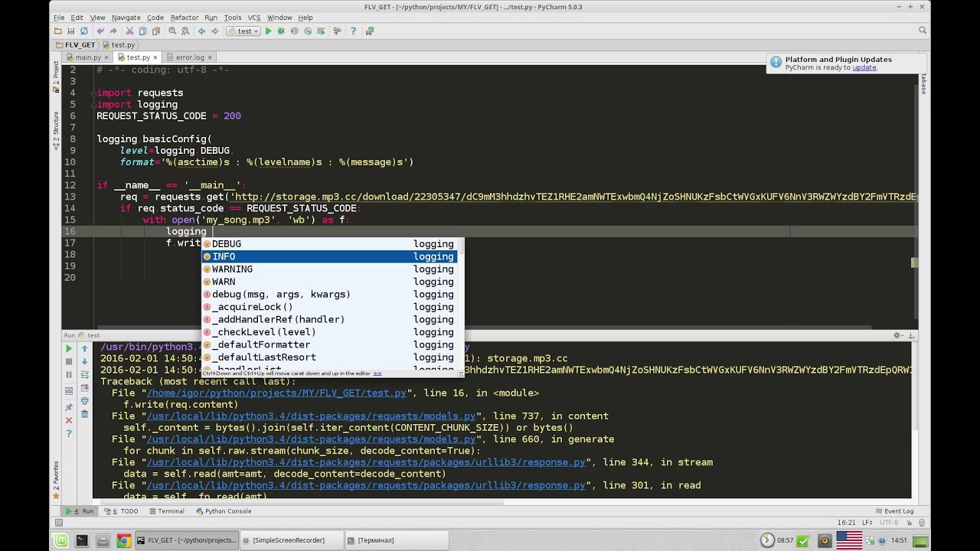Click the Replace toolbar icon
980x551 pixels.
click(x=185, y=31)
